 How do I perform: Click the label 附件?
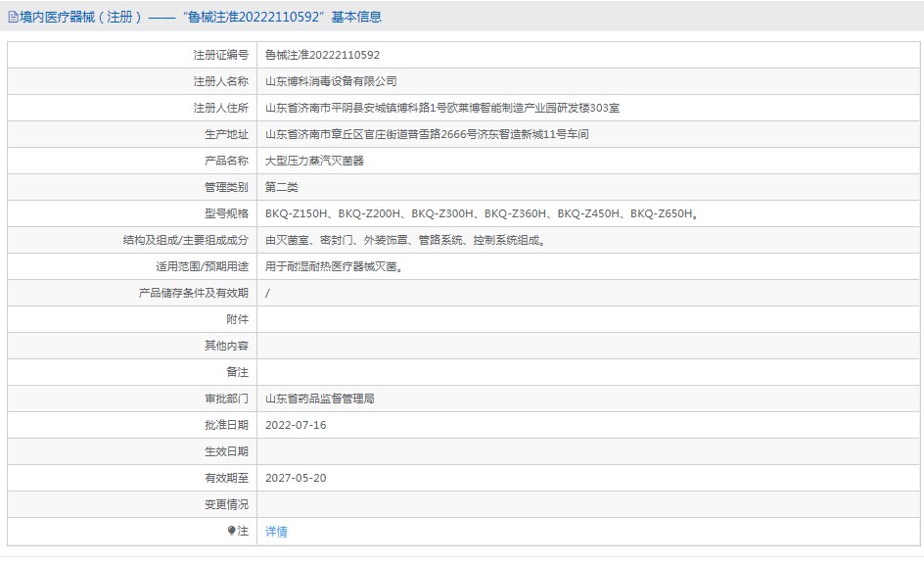(x=238, y=319)
